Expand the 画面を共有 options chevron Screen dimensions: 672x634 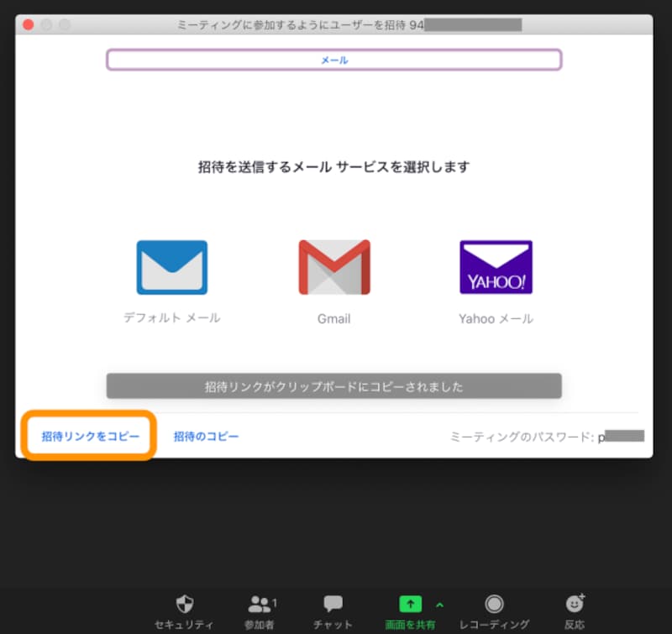pyautogui.click(x=439, y=603)
